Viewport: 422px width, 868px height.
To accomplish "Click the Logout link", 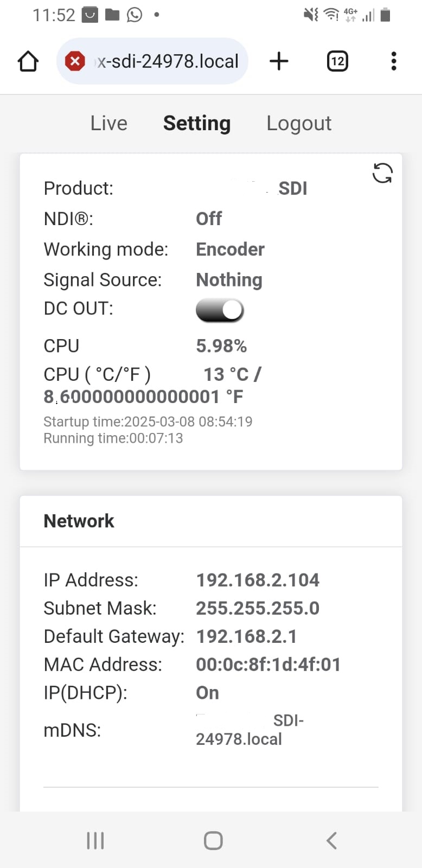I will (x=299, y=123).
